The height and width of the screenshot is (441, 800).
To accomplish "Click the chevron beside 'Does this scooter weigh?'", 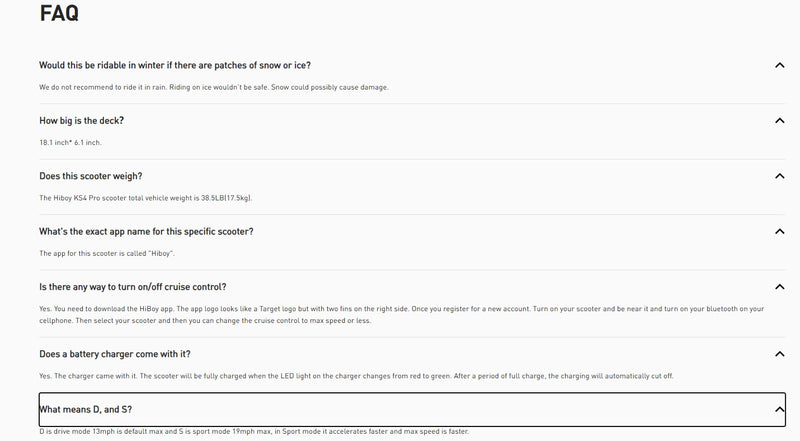I will [779, 176].
